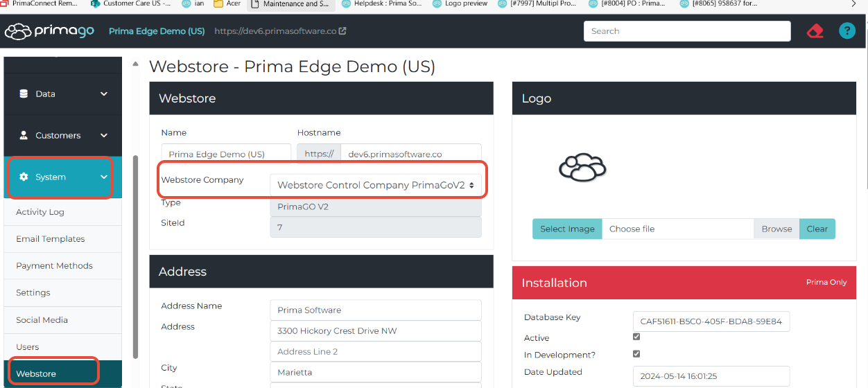Switch to Logo preview browser tab
Viewport: 868px width, 388px height.
[460, 3]
